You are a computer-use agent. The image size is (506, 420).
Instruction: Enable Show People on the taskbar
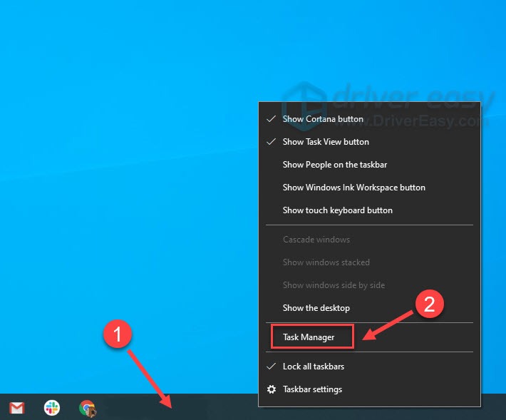(369, 165)
